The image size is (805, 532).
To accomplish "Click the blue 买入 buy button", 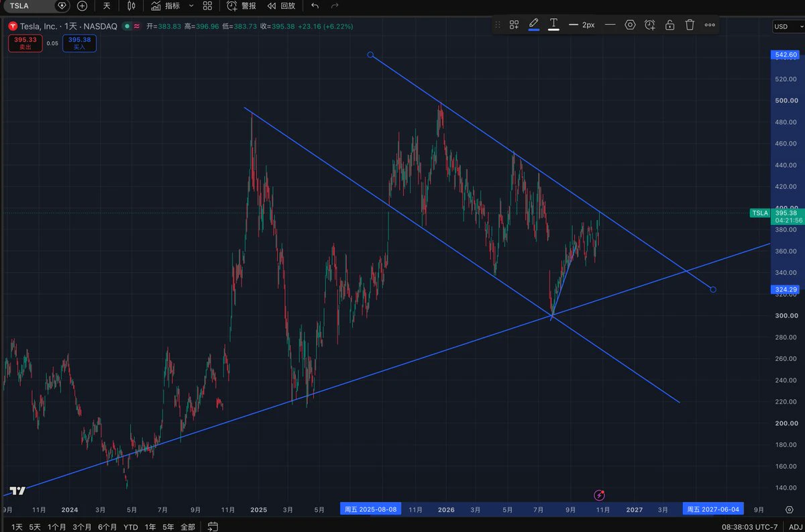I will pyautogui.click(x=79, y=43).
